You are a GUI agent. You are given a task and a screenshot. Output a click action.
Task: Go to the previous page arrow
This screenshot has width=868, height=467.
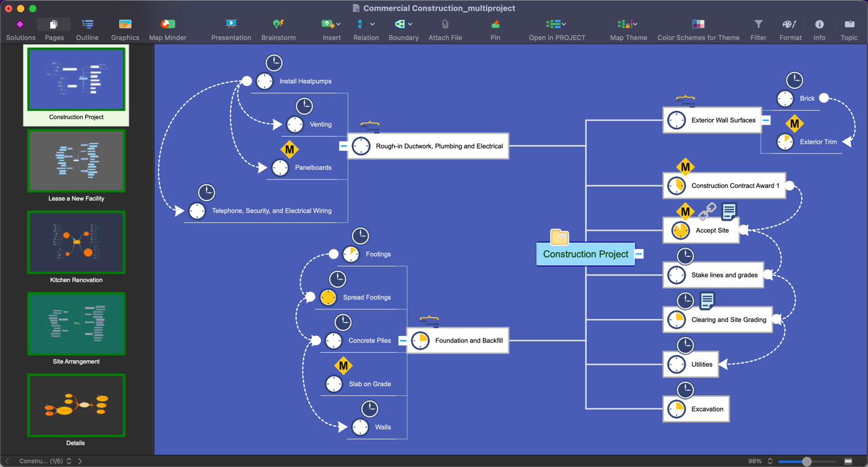coord(7,461)
